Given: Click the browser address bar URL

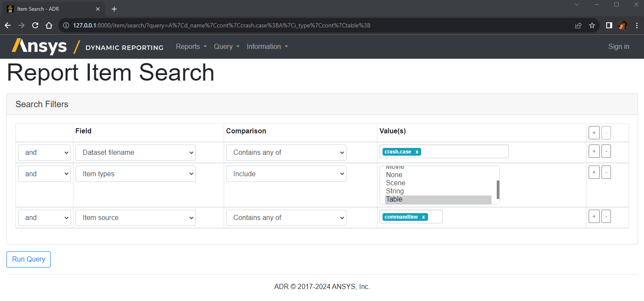Looking at the screenshot, I should [222, 25].
